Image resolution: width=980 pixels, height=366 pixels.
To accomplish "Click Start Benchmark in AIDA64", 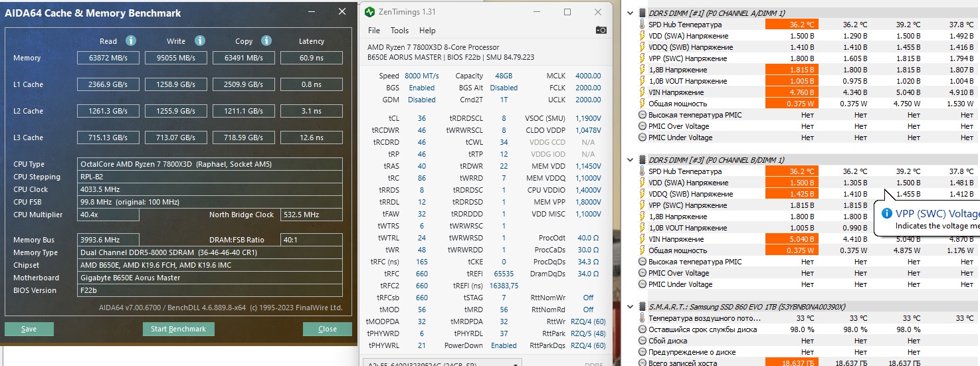I will (x=178, y=329).
